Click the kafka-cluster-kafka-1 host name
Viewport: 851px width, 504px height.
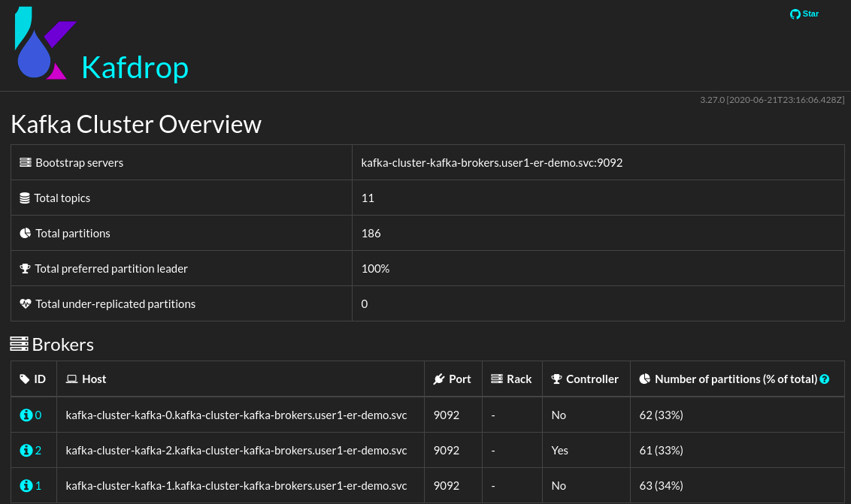pyautogui.click(x=236, y=485)
